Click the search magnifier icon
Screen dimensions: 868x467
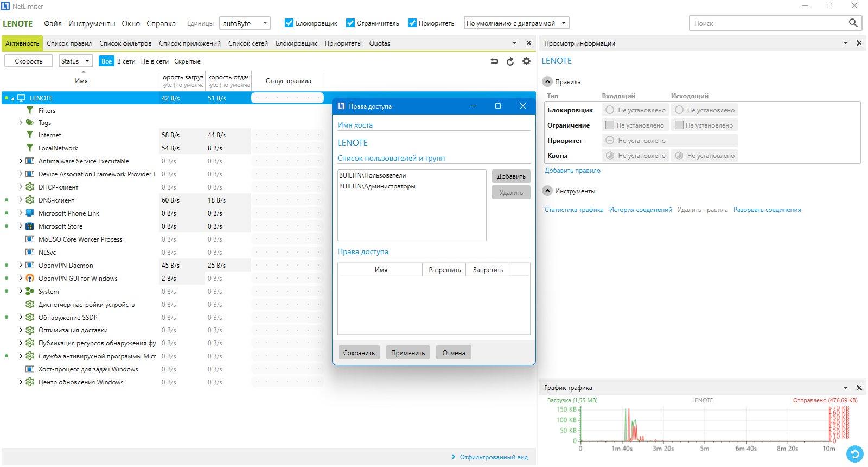(853, 23)
